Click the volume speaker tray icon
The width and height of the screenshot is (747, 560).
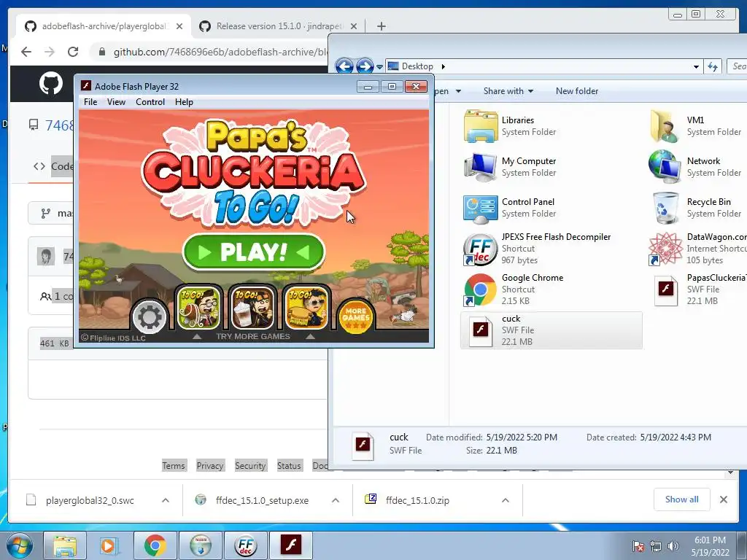coord(673,546)
